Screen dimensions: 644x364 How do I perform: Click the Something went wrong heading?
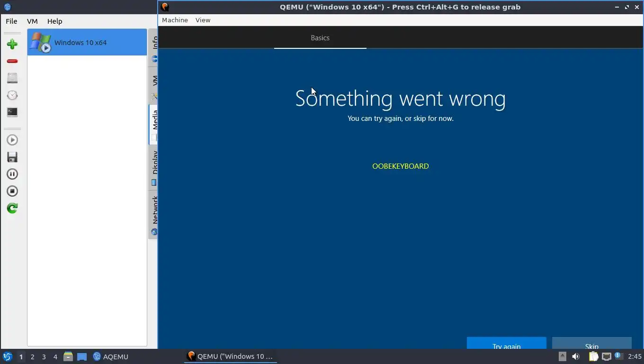coord(401,99)
